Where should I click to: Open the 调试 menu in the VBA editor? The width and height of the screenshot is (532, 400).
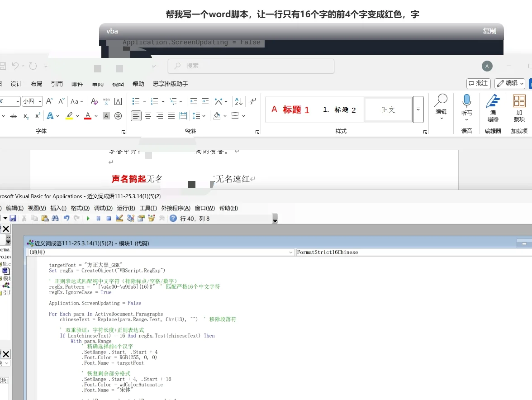coord(103,208)
